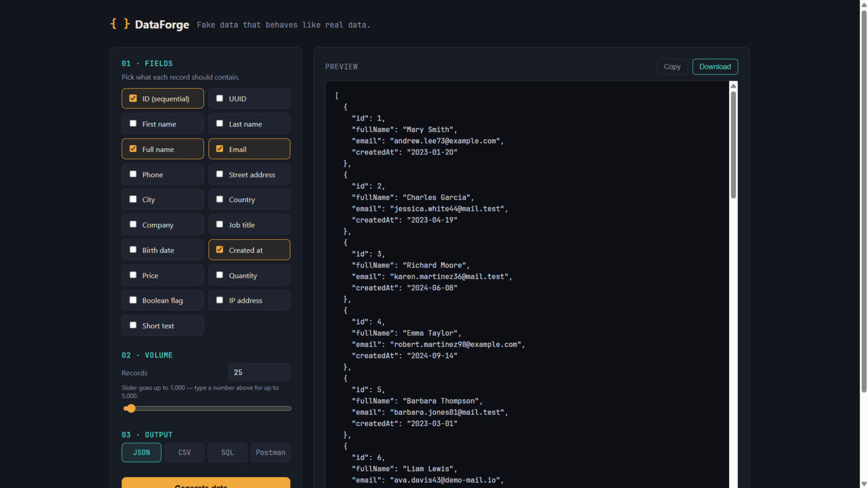
Task: Click the jessica.white44@mail.test email line
Action: [x=430, y=208]
